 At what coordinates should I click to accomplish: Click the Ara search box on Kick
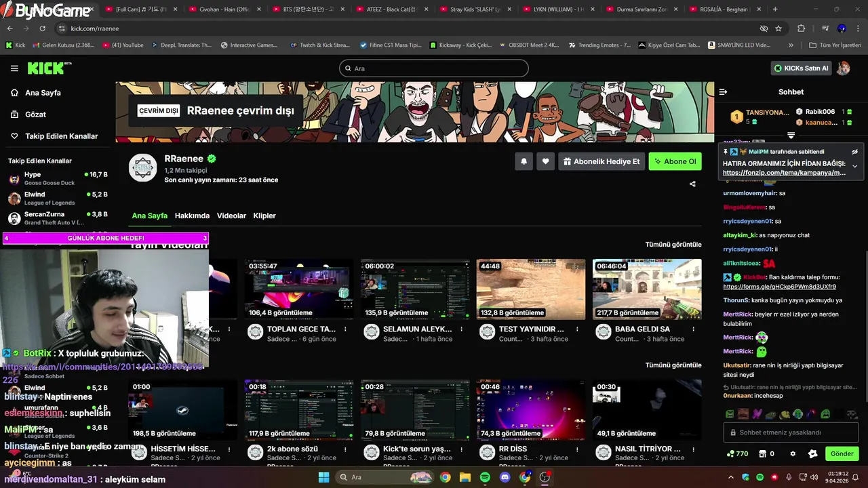tap(434, 68)
